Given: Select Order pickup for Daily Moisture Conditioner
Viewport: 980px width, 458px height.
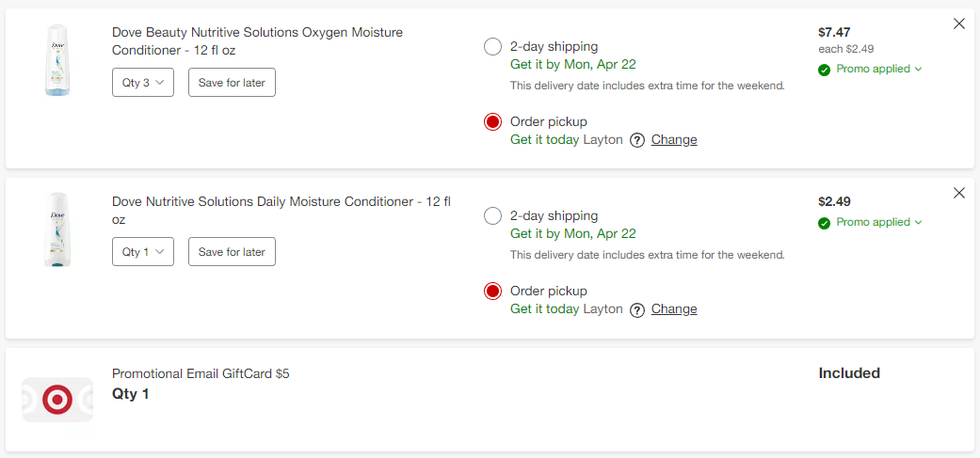Looking at the screenshot, I should 492,291.
